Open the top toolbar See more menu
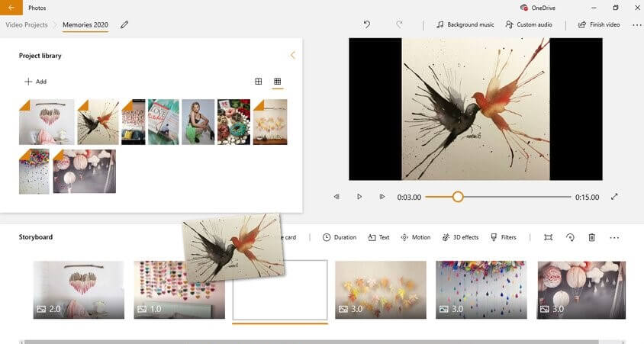 point(636,25)
